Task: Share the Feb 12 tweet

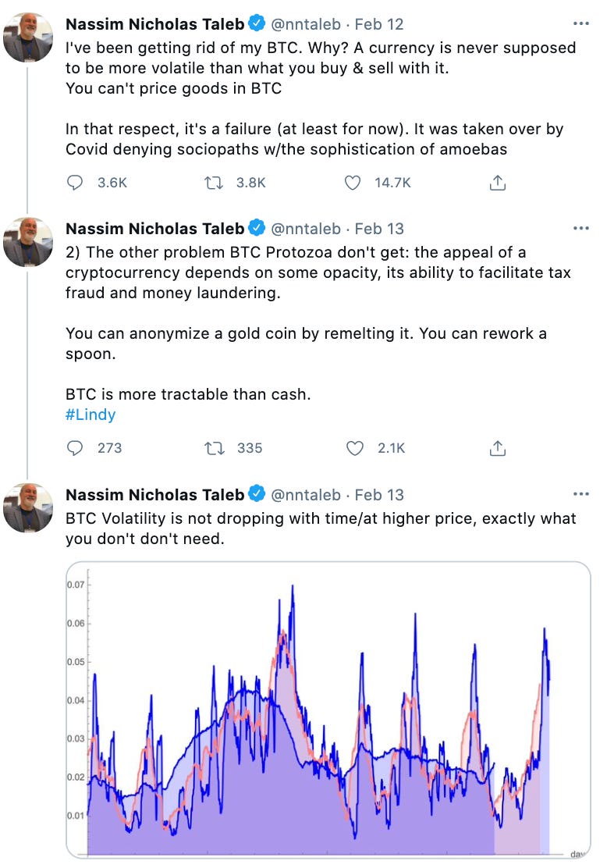Action: click(497, 182)
